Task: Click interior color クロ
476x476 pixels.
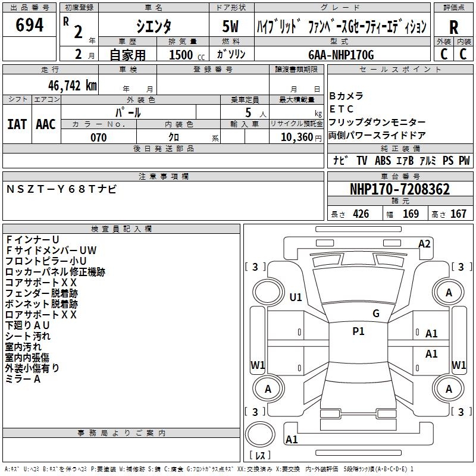Action: (174, 137)
